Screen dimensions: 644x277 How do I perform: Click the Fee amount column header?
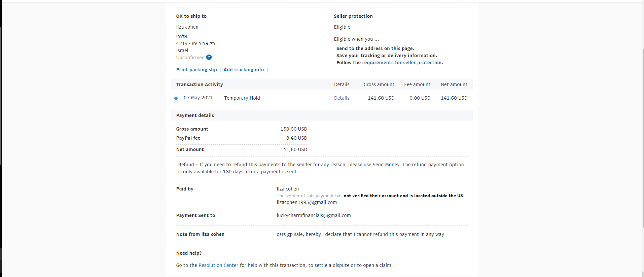[417, 84]
